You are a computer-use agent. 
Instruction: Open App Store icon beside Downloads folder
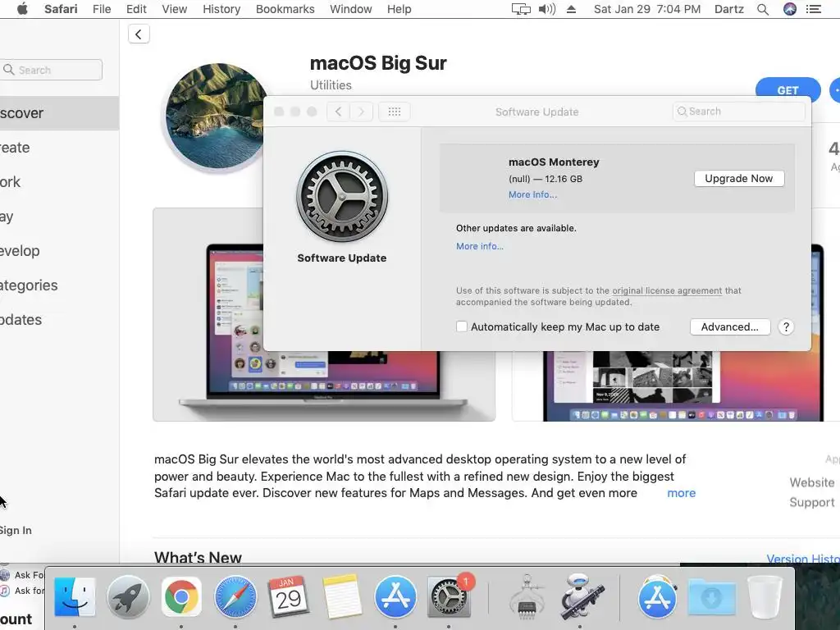click(x=657, y=596)
